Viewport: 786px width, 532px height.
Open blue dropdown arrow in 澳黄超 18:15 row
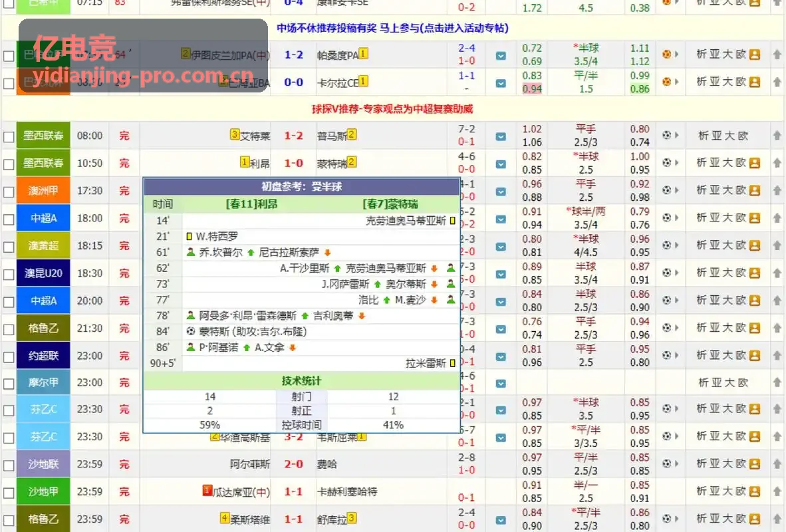(500, 247)
